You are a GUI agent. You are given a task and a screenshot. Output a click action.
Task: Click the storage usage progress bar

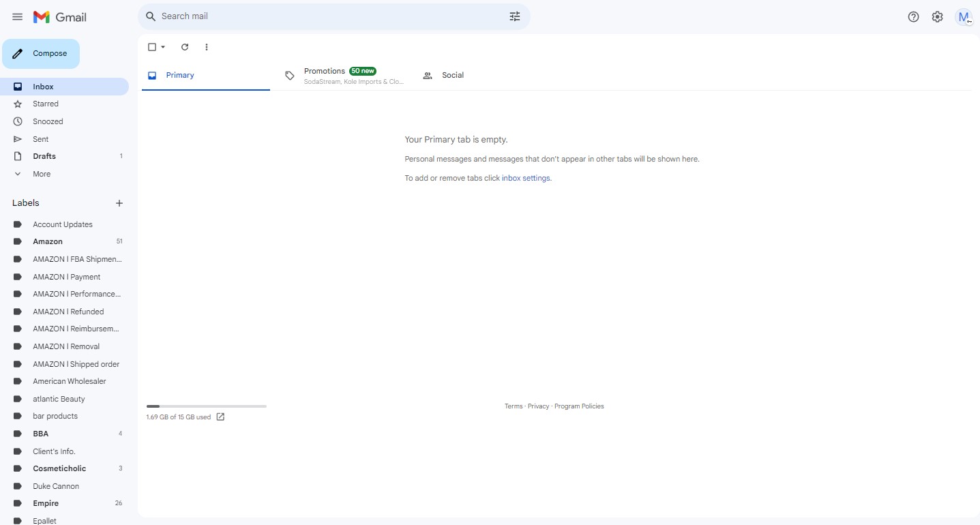(x=207, y=406)
